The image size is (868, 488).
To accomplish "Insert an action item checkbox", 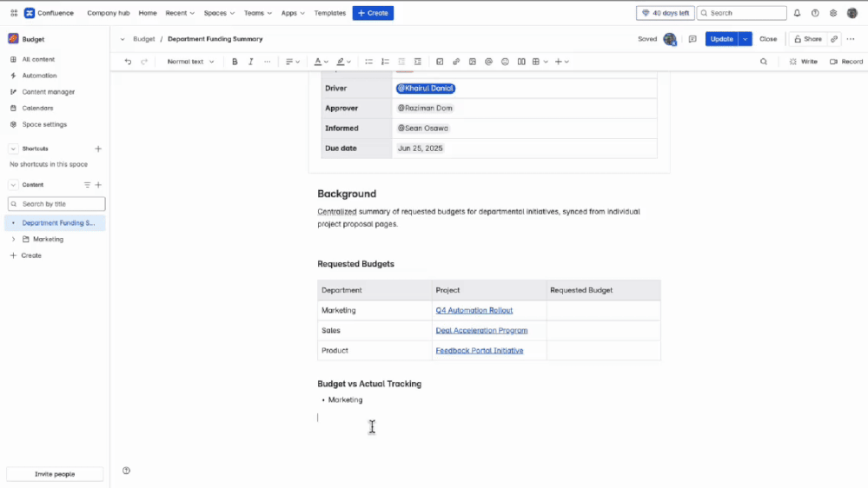I will tap(440, 62).
